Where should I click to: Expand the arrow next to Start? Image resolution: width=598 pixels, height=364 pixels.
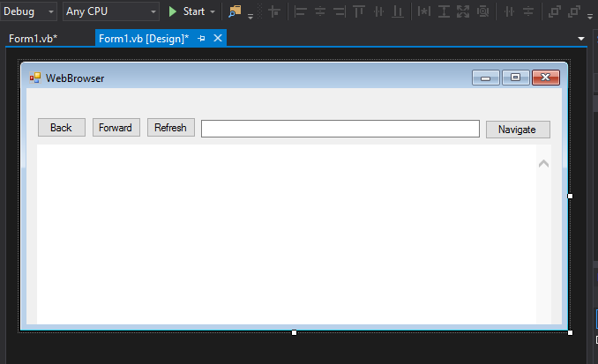pyautogui.click(x=213, y=11)
